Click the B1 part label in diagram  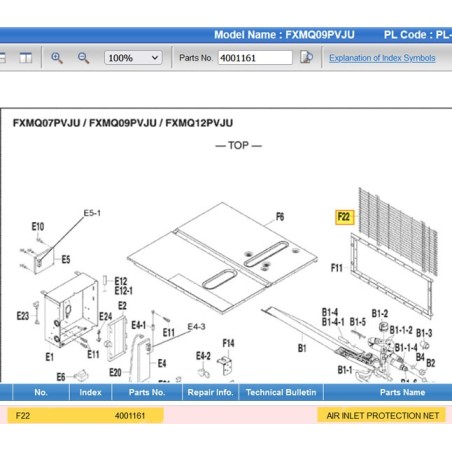pyautogui.click(x=302, y=348)
